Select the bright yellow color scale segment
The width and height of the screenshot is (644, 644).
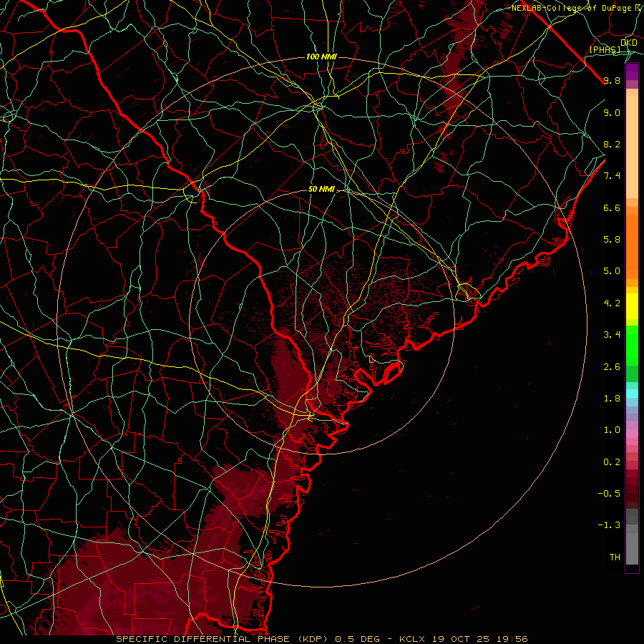(632, 306)
